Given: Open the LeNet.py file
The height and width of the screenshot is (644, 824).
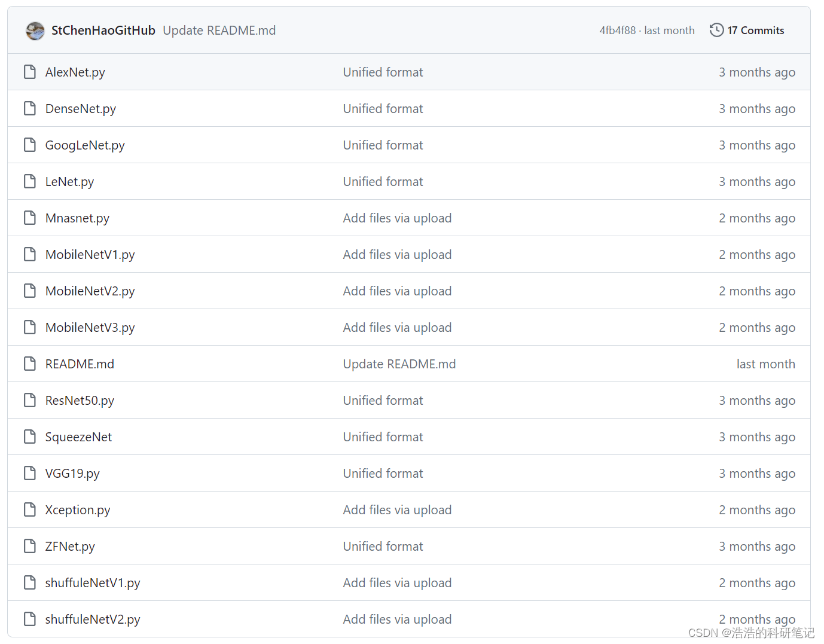Looking at the screenshot, I should tap(69, 181).
